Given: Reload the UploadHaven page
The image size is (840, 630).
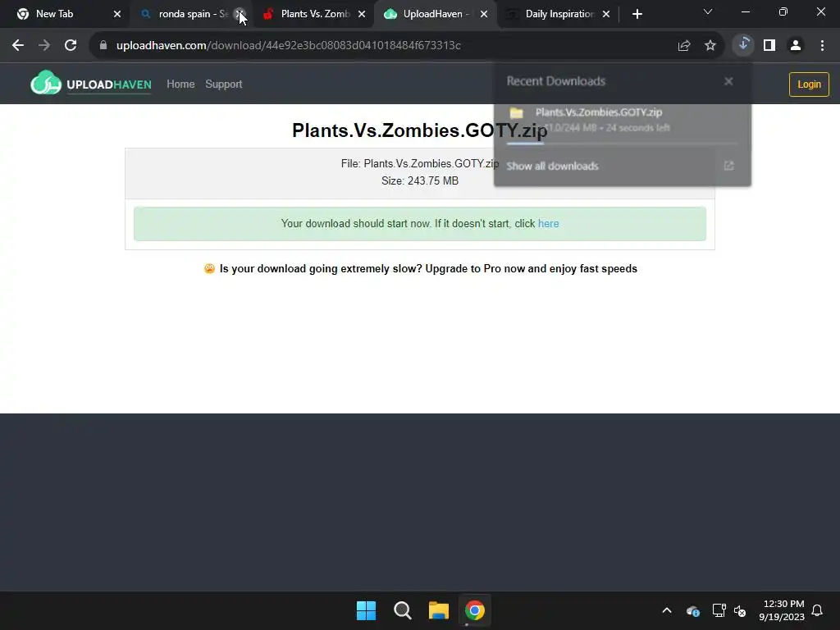Looking at the screenshot, I should point(71,46).
